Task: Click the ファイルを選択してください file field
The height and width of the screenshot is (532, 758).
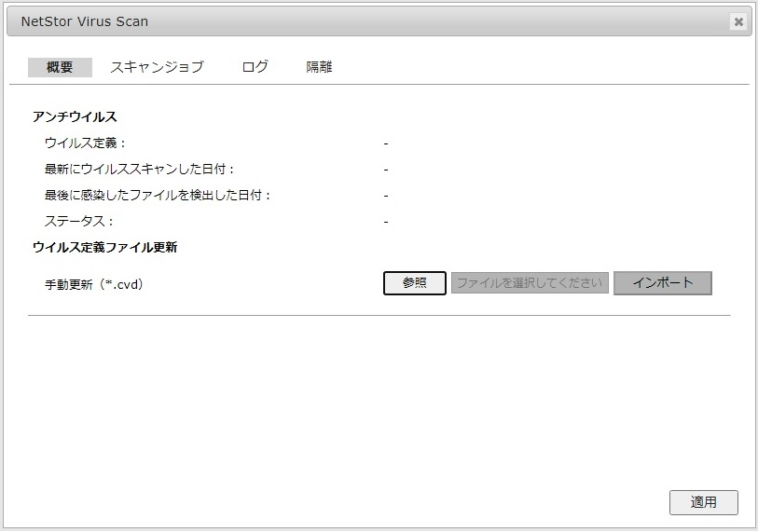Action: tap(530, 283)
